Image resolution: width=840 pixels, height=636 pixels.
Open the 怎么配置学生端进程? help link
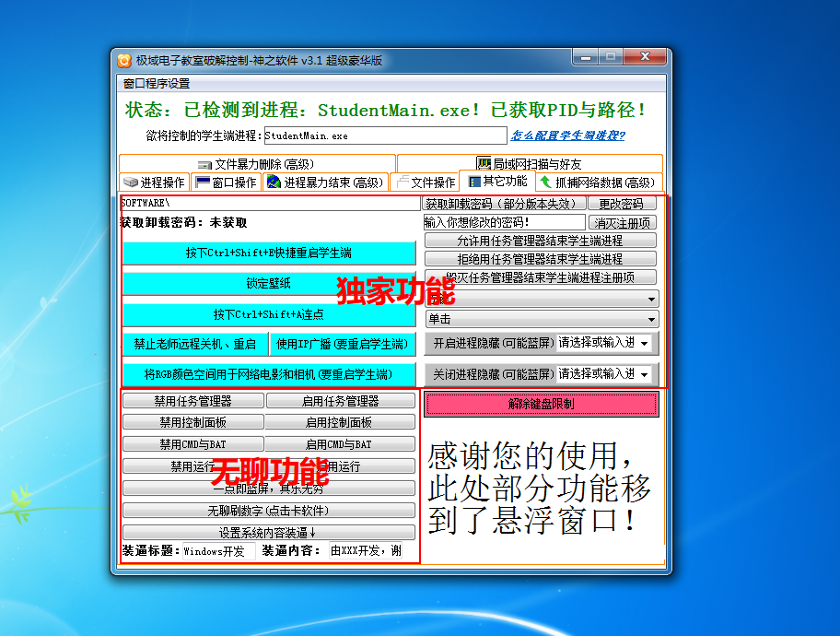tap(568, 135)
